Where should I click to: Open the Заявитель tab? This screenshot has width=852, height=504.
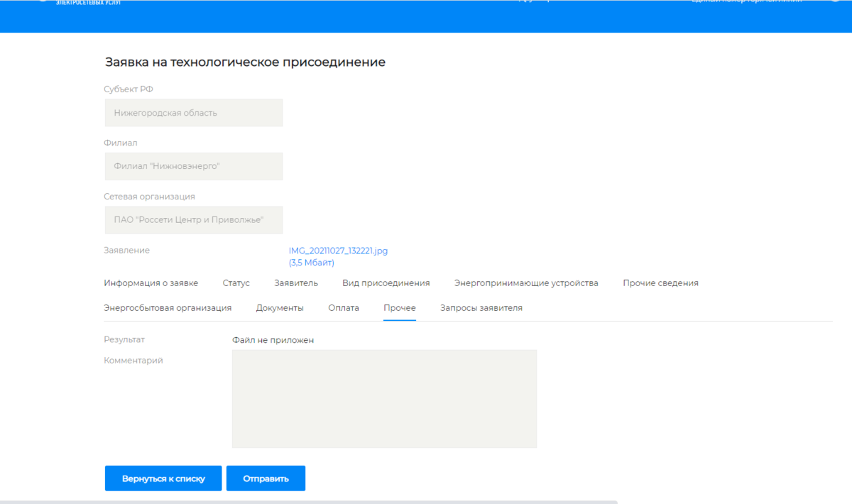(x=296, y=283)
